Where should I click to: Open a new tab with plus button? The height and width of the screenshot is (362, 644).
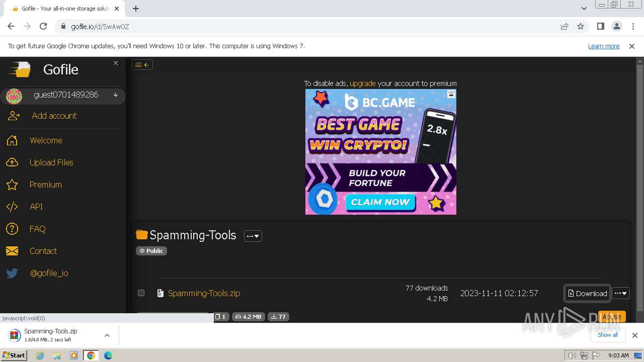point(136,8)
